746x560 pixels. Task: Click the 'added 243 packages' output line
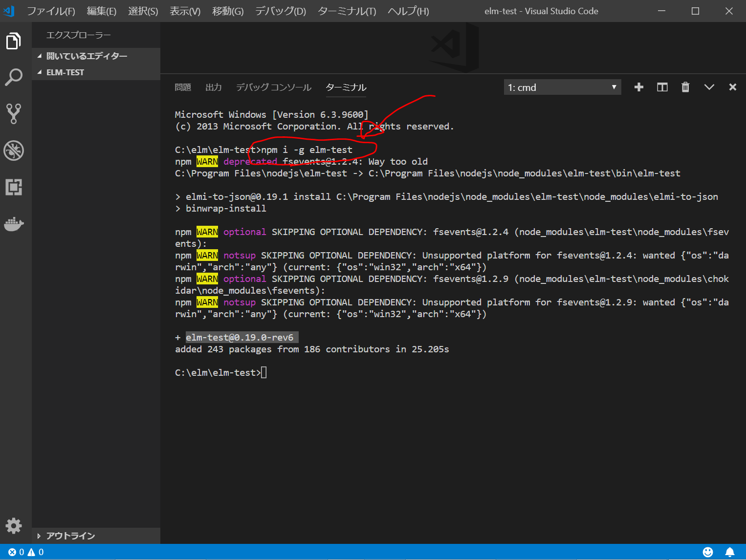[x=312, y=349]
